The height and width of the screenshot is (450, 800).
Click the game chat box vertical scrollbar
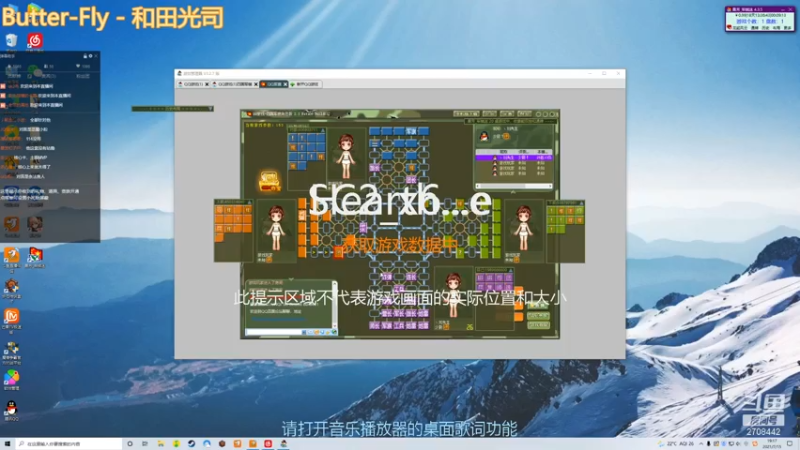point(335,304)
